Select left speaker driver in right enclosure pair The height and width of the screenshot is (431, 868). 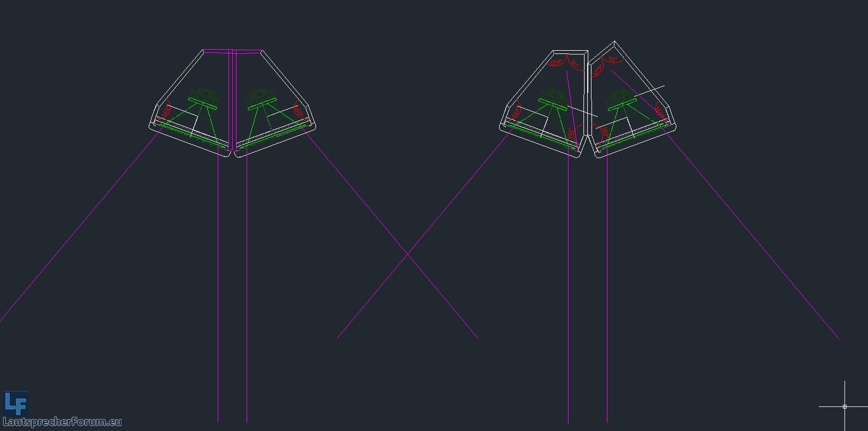point(553,99)
